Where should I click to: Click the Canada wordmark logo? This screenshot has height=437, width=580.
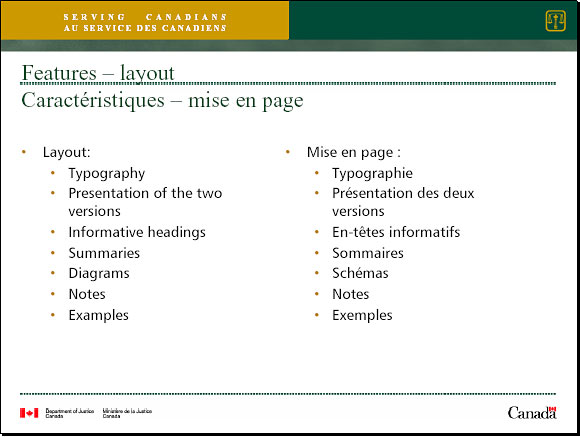532,413
